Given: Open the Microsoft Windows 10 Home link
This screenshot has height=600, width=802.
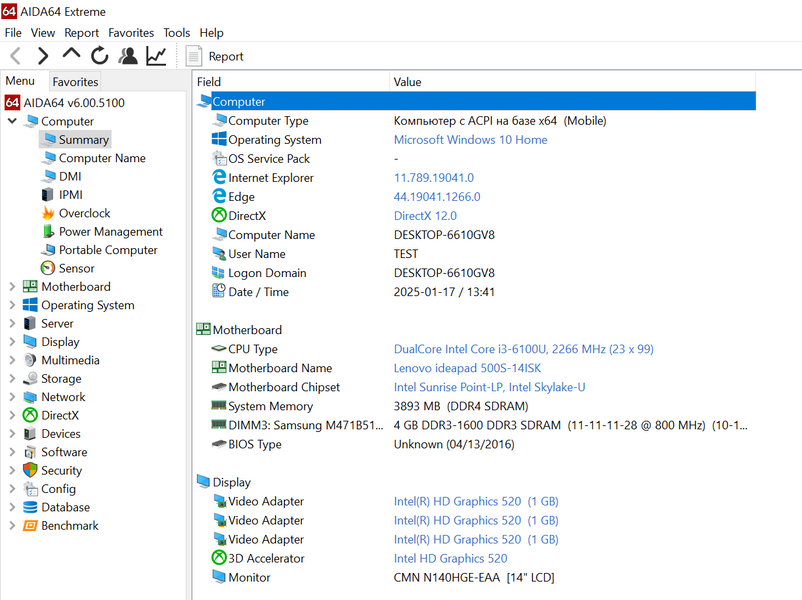Looking at the screenshot, I should 470,140.
